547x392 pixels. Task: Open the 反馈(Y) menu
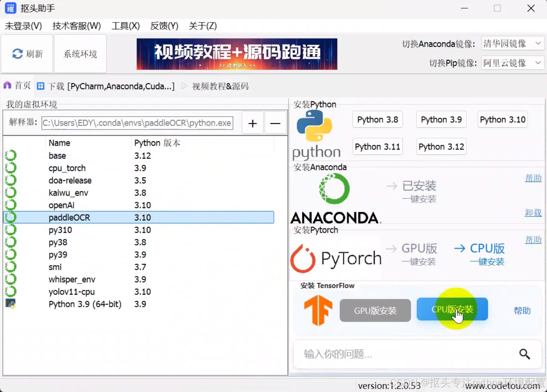coord(164,26)
